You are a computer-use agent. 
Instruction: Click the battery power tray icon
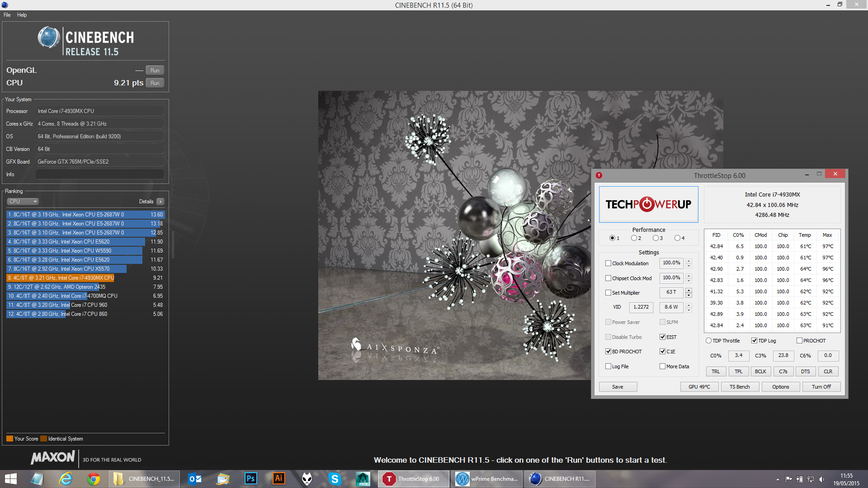(799, 479)
